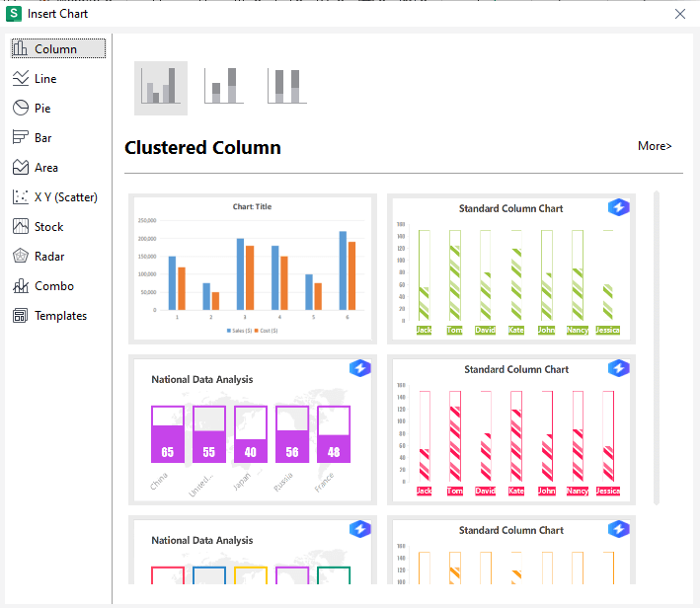Click premium badge on pink column template
Image resolution: width=700 pixels, height=608 pixels.
(x=619, y=368)
